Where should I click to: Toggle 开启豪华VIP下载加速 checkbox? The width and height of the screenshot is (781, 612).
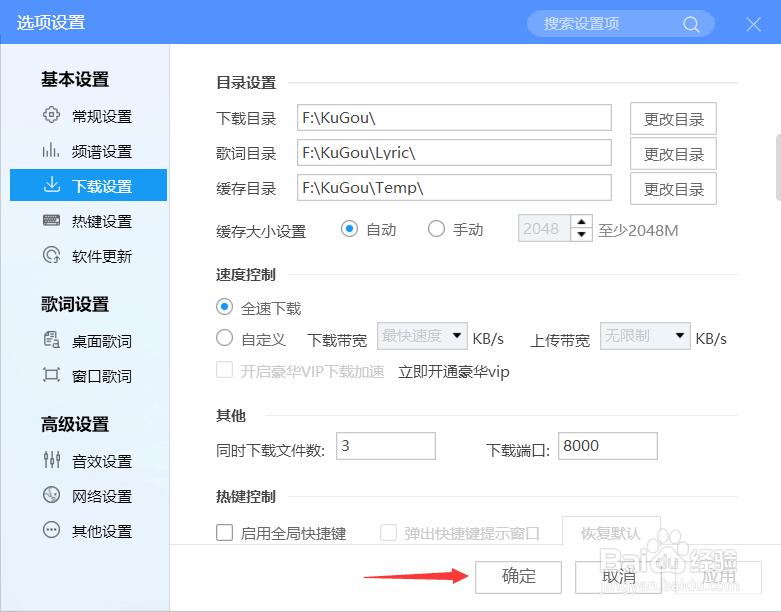pos(224,370)
